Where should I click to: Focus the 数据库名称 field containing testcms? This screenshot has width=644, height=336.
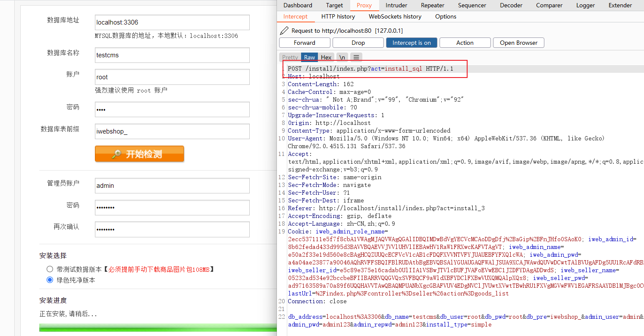pyautogui.click(x=172, y=55)
